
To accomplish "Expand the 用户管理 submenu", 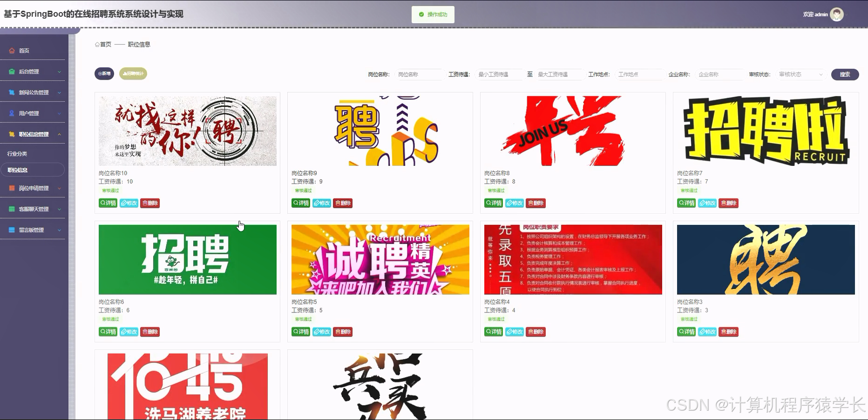I will coord(59,113).
